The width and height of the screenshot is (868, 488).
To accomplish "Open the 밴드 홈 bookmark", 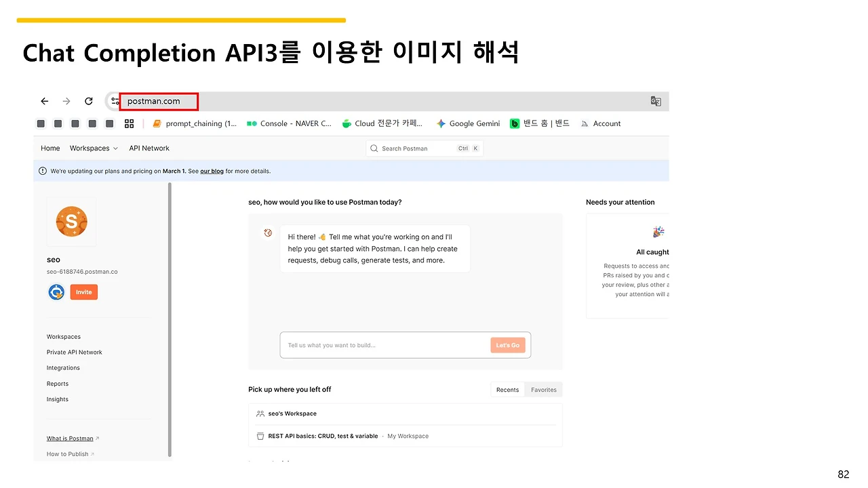I will point(540,123).
